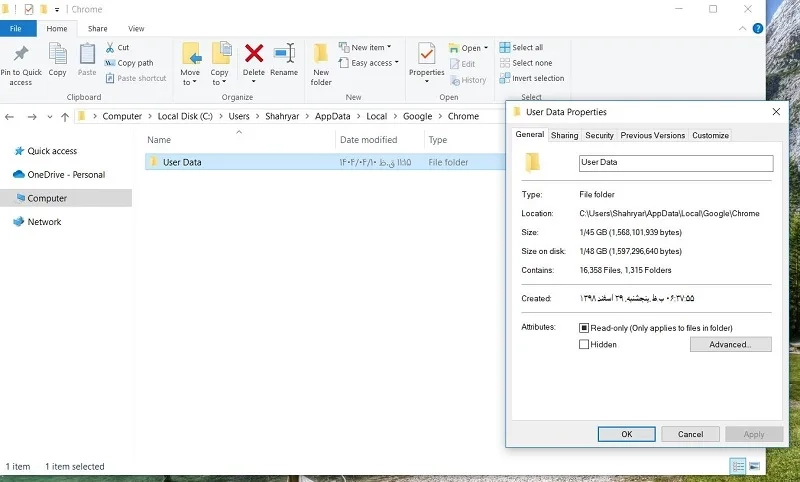The image size is (800, 482).
Task: Open the New item dropdown
Action: (365, 47)
